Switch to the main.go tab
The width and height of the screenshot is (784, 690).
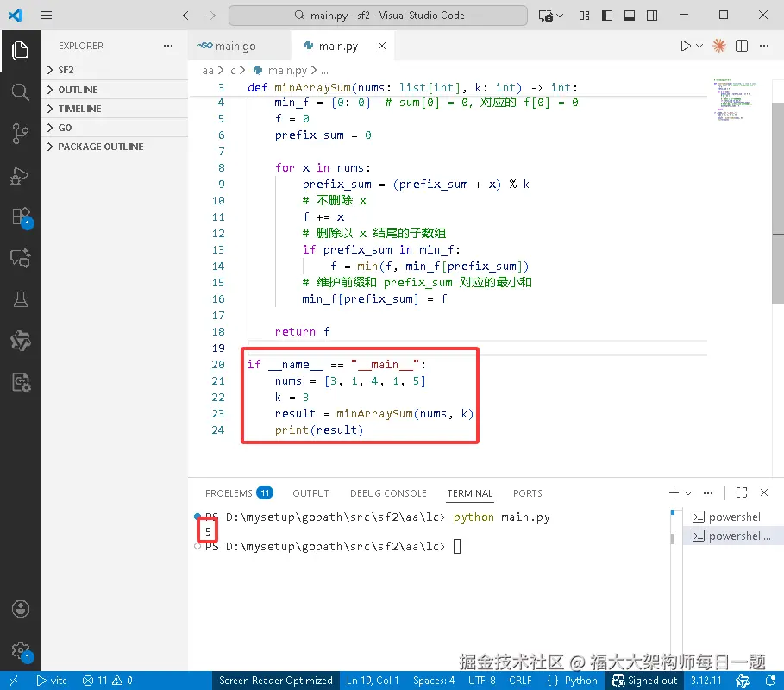(240, 46)
